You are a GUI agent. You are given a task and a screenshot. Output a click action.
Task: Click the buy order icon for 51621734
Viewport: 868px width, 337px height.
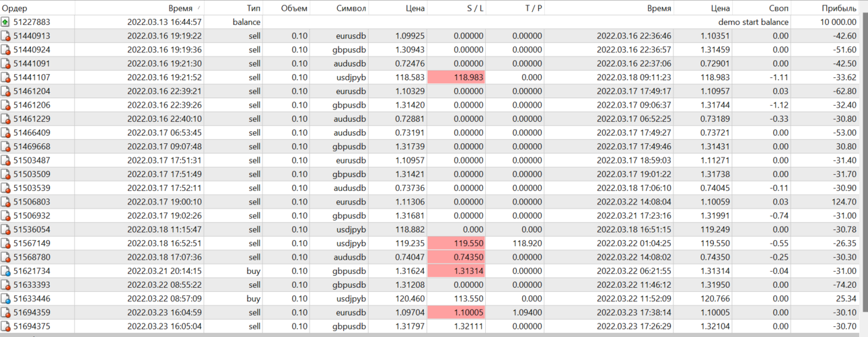pos(5,271)
